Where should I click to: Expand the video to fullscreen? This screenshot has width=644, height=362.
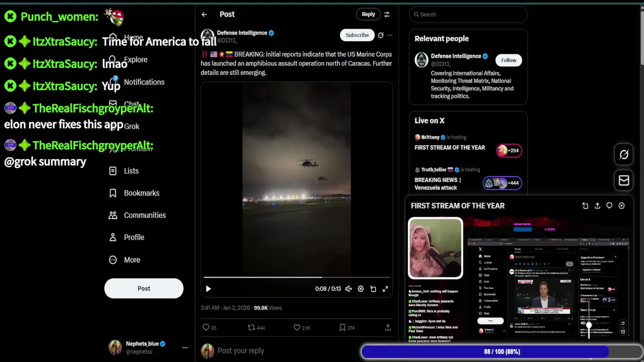click(x=385, y=289)
